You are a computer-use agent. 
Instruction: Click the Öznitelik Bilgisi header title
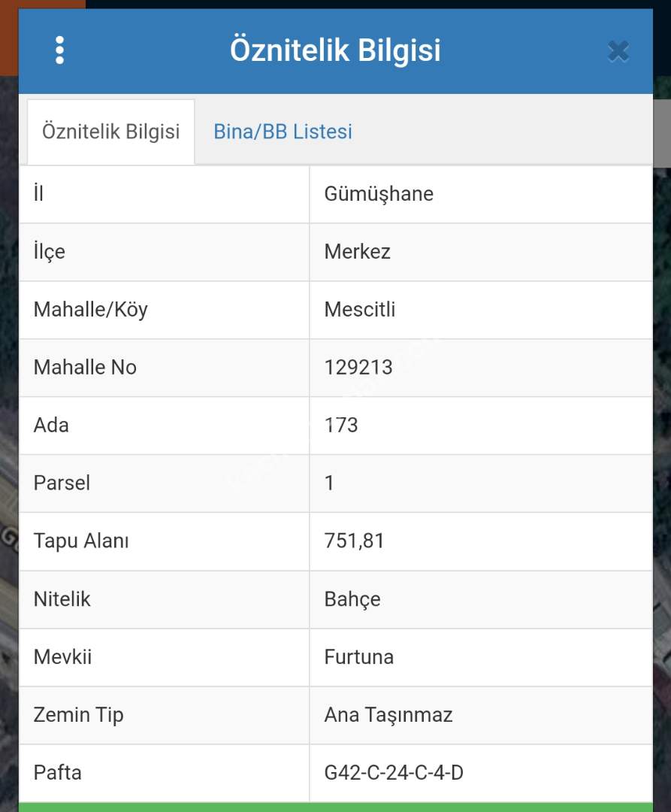pos(335,50)
